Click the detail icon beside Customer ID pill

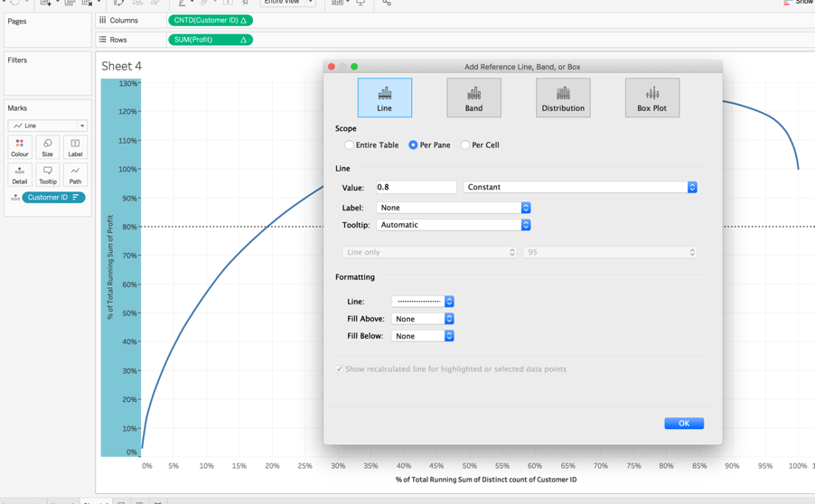click(x=15, y=198)
